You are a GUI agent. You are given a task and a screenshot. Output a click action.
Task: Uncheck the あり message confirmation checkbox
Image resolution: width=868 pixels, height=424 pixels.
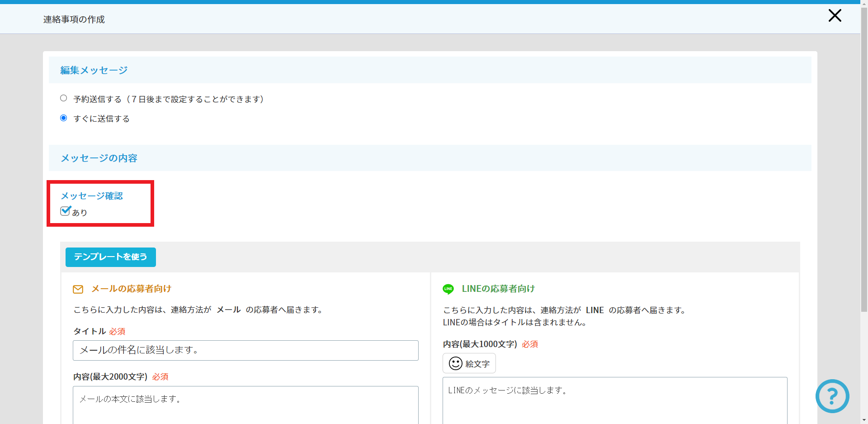pos(65,211)
